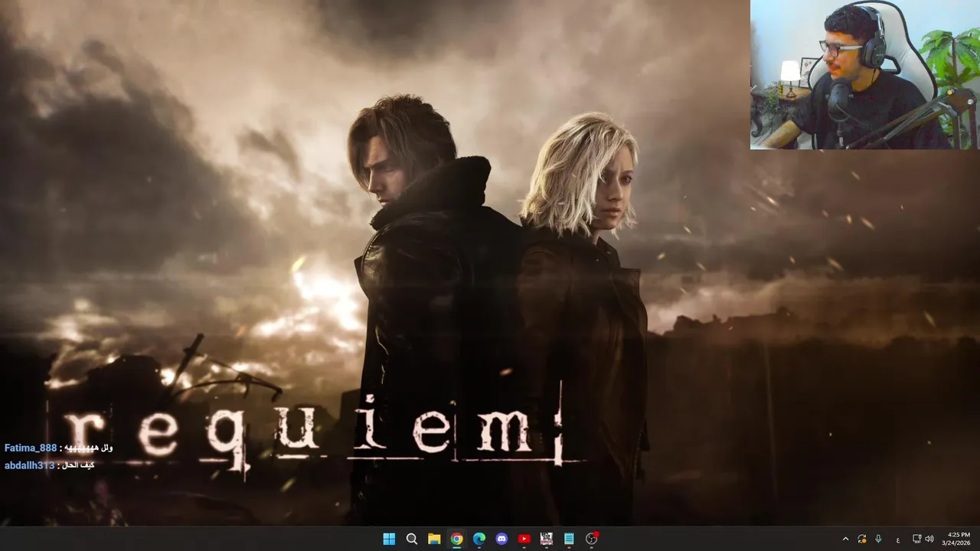
Task: Open the YouTube app taskbar icon
Action: point(524,539)
